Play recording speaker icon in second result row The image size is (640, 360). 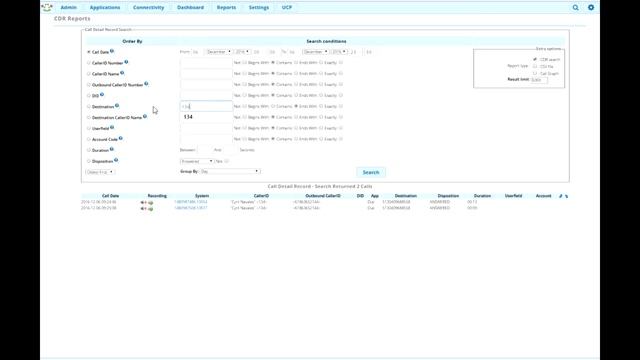point(143,209)
